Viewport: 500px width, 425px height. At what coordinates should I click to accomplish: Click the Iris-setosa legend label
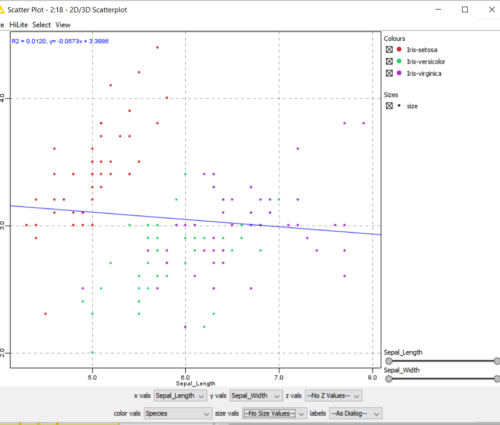pyautogui.click(x=422, y=50)
